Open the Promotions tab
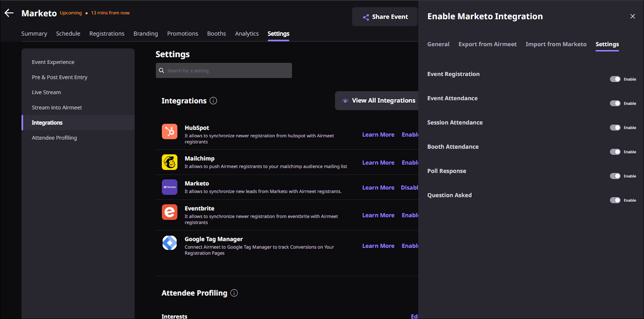 tap(182, 34)
